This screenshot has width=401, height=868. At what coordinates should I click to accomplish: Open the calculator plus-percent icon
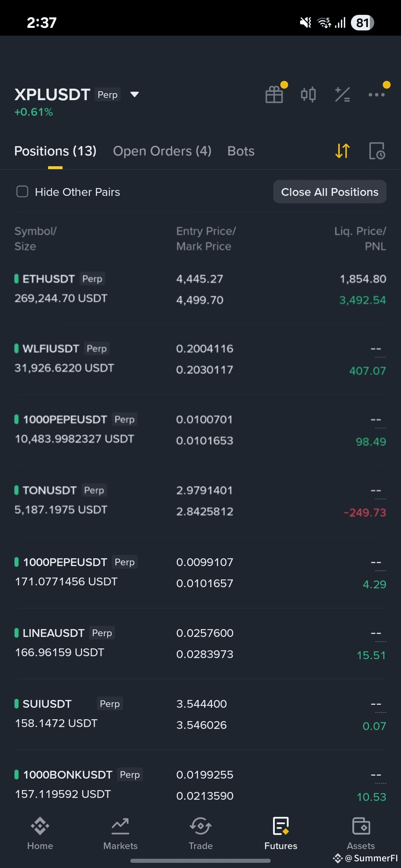tap(342, 94)
